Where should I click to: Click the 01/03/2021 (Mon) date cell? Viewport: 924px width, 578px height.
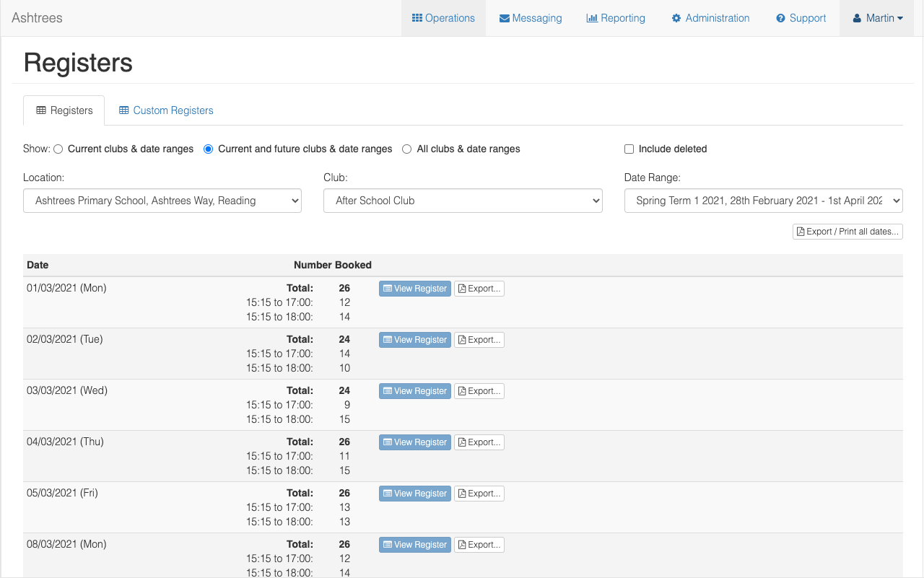[66, 288]
